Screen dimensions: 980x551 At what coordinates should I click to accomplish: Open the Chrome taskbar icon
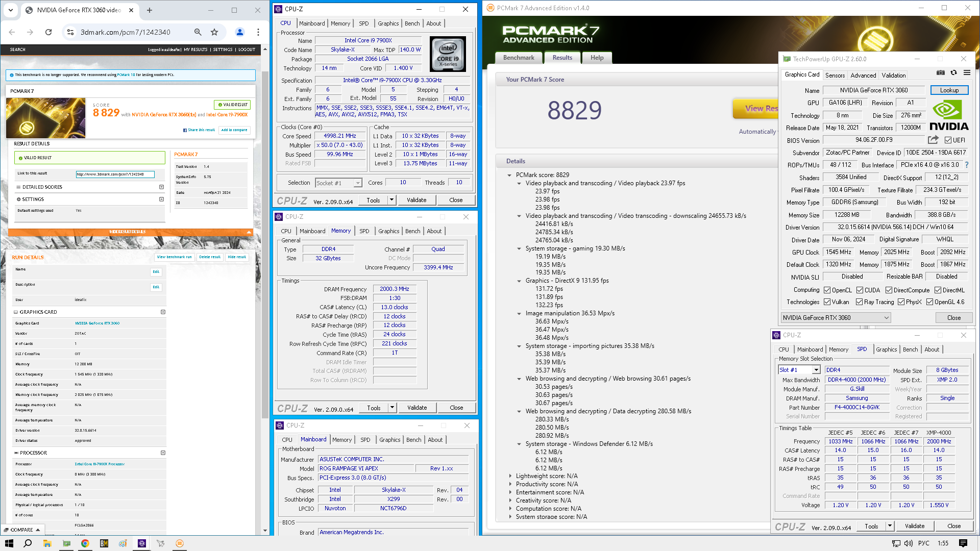85,543
